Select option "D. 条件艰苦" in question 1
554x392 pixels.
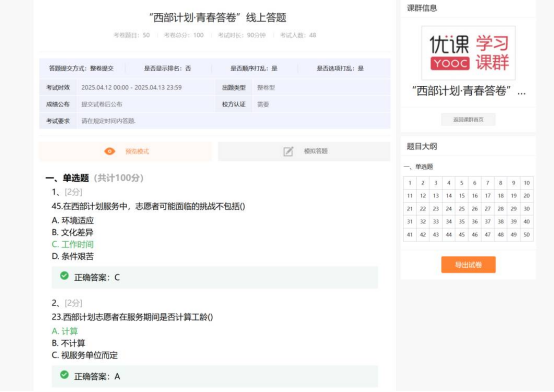click(73, 257)
